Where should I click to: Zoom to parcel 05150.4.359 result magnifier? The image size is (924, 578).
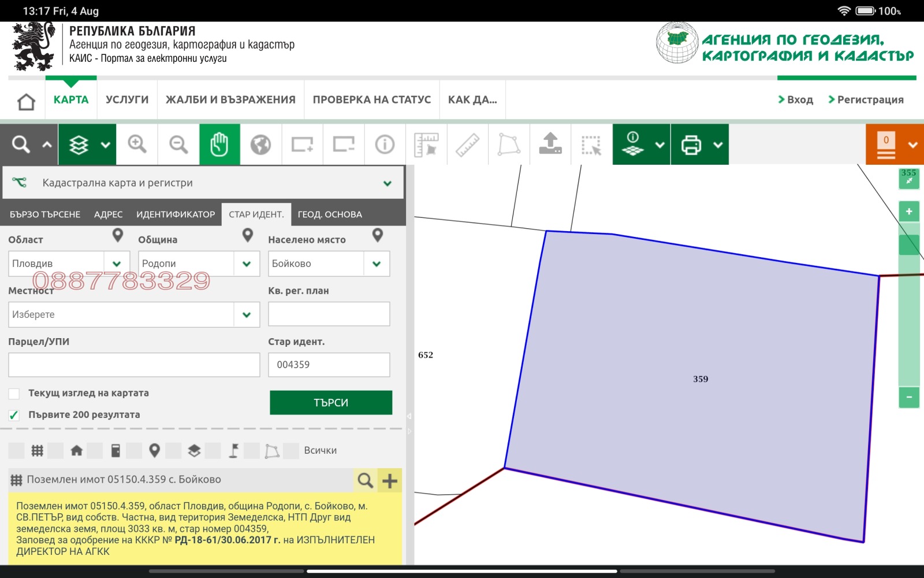click(x=365, y=480)
